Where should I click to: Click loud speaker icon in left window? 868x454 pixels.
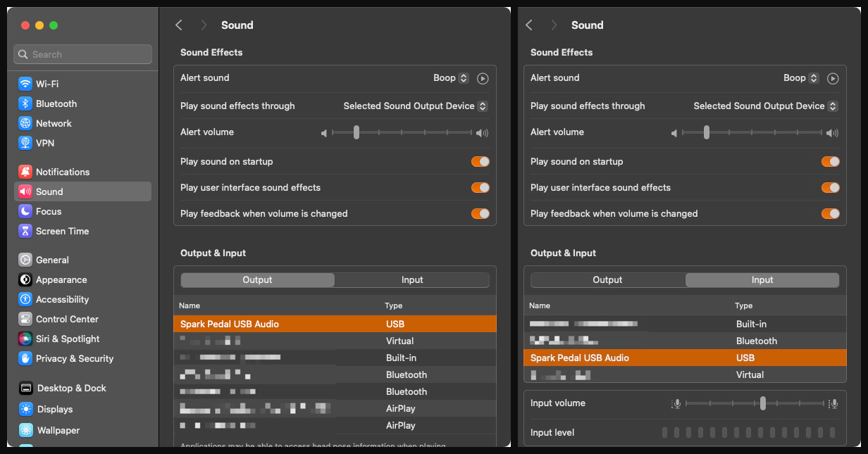pyautogui.click(x=482, y=132)
